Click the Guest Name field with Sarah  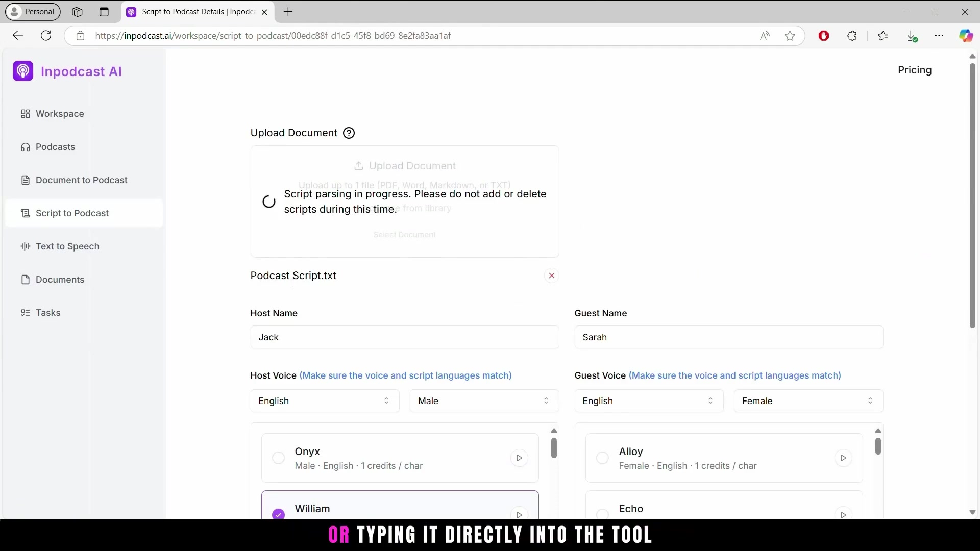pos(729,337)
